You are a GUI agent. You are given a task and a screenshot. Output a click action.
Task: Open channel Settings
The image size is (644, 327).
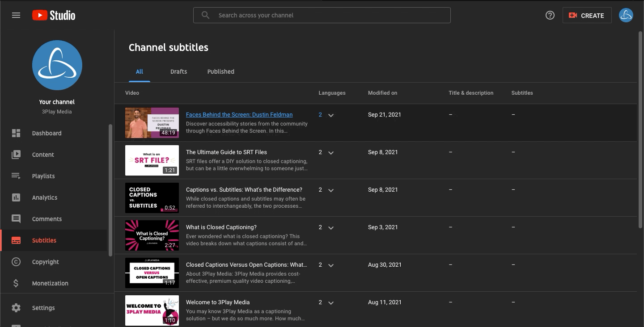click(43, 308)
